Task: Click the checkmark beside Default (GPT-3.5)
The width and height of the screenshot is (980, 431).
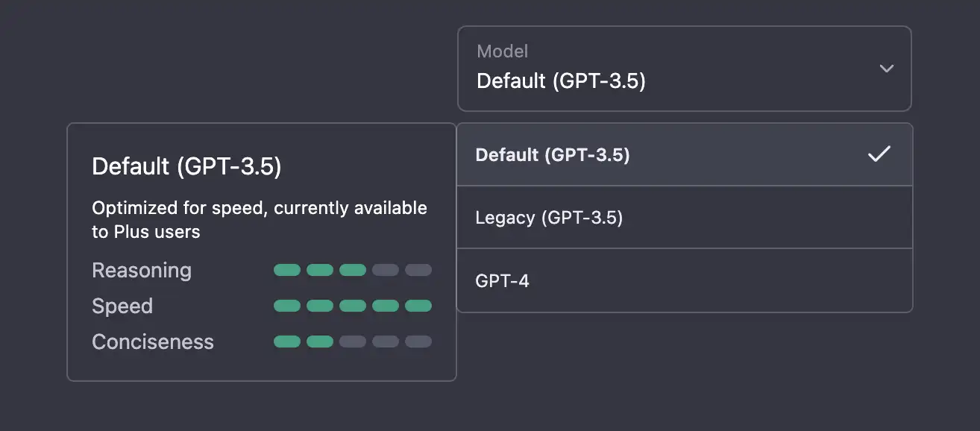Action: [880, 154]
